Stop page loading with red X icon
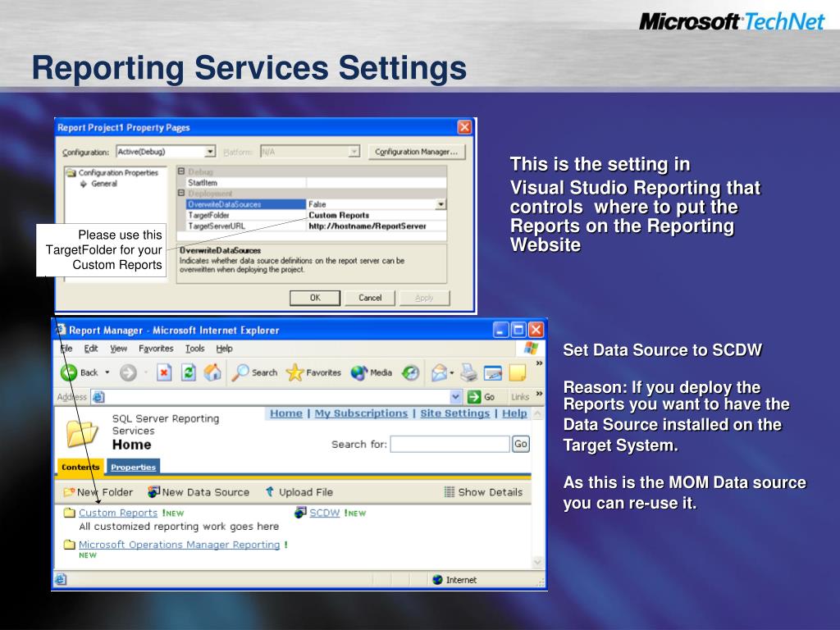 coord(164,372)
